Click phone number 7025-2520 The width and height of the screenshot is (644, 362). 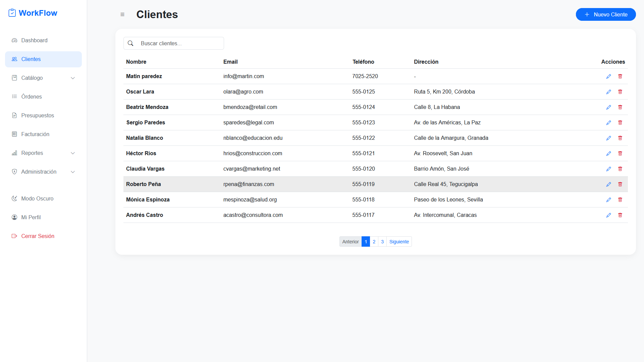(365, 76)
